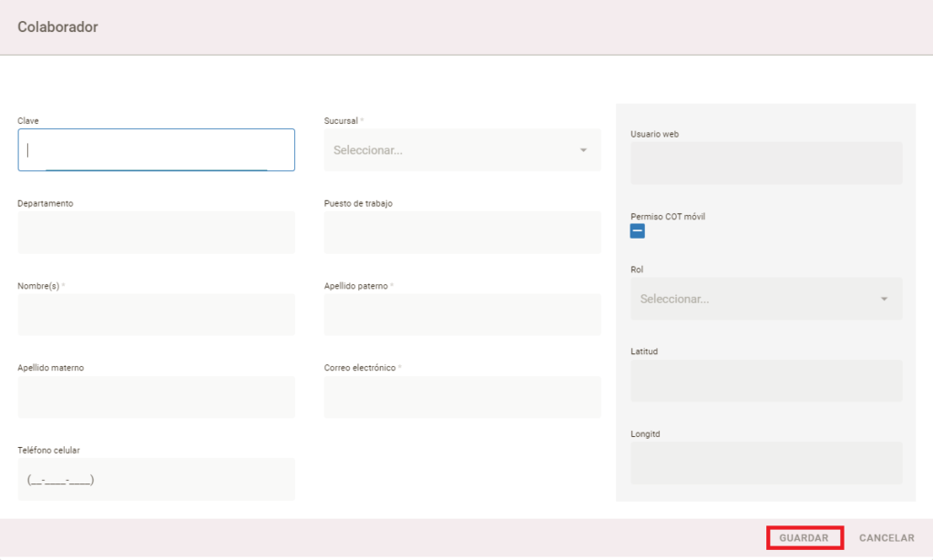The image size is (933, 560).
Task: Open the Sucursal 'Seleccionar...' combo box
Action: (453, 150)
